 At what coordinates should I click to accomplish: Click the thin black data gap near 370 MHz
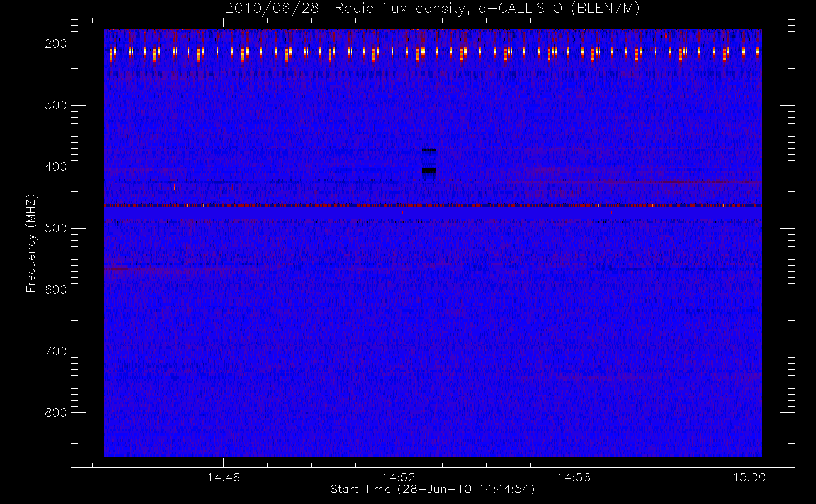pyautogui.click(x=429, y=150)
